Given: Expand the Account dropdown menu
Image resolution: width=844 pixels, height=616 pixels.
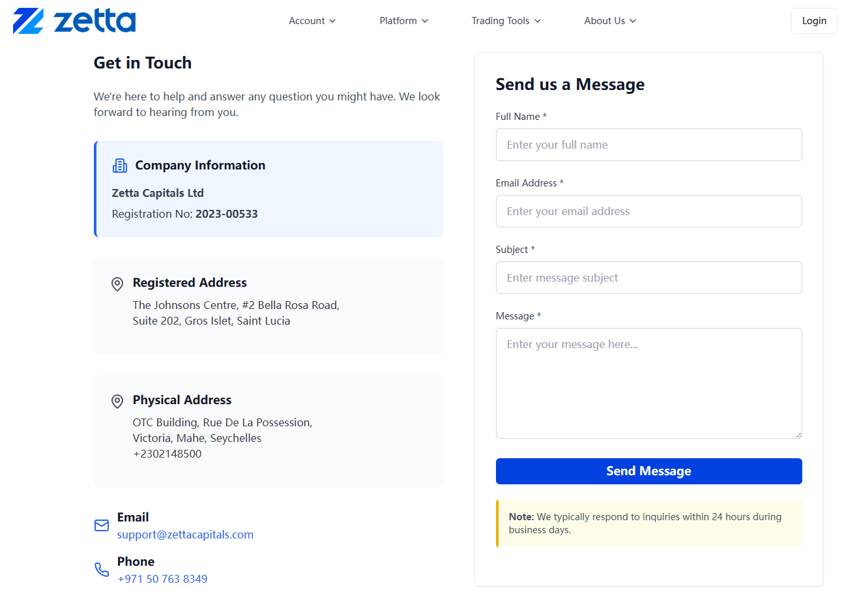Looking at the screenshot, I should tap(312, 21).
